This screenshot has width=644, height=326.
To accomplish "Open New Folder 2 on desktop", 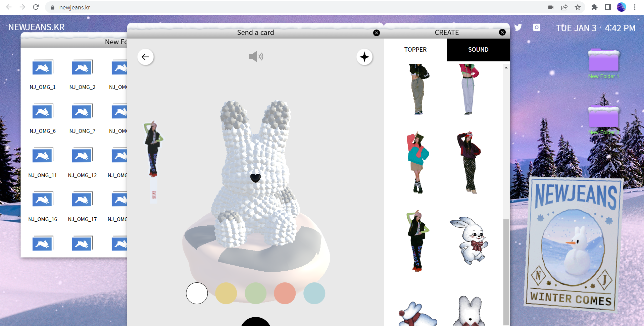I will click(603, 120).
